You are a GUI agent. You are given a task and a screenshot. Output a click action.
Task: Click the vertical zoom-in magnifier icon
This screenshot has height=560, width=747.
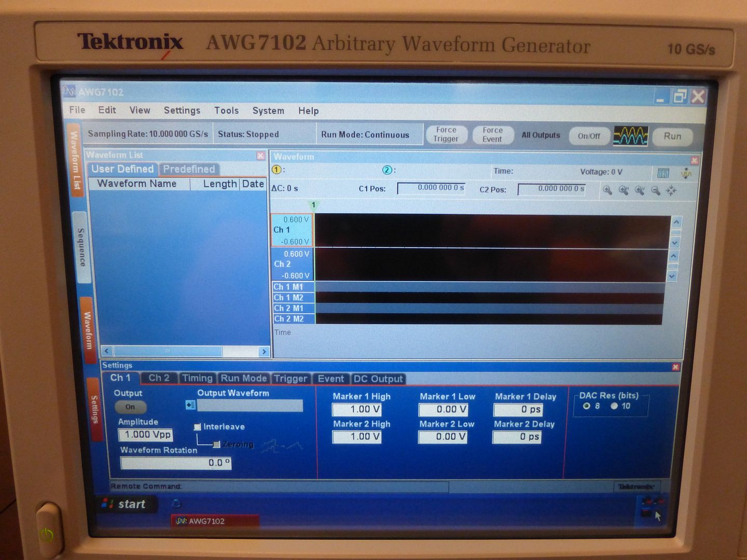[x=640, y=190]
